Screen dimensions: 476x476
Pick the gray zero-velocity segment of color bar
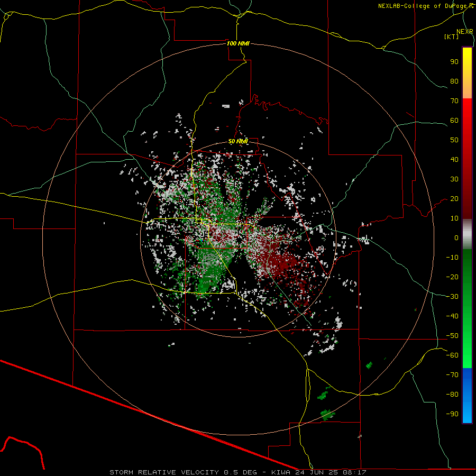coord(467,234)
